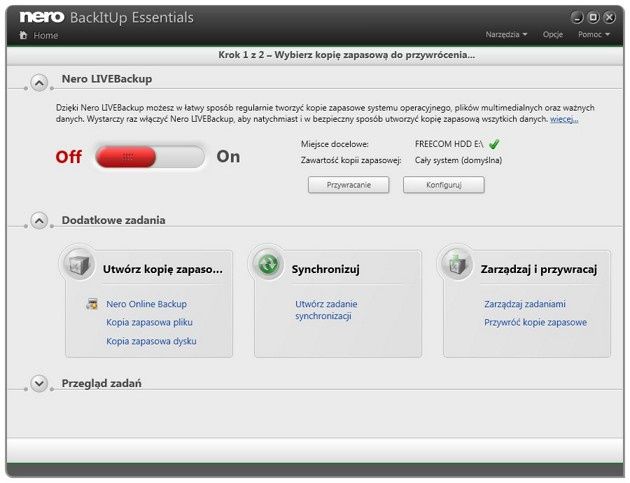Click the Cały system (domyślna) value
Screen dimensions: 630x483
[x=458, y=160]
